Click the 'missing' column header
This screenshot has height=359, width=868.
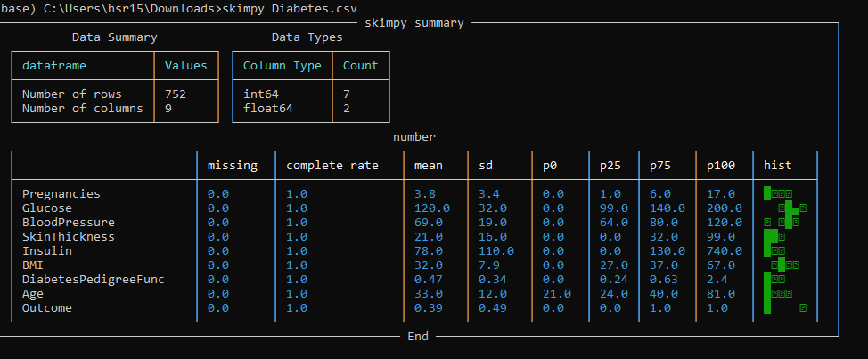tap(233, 166)
